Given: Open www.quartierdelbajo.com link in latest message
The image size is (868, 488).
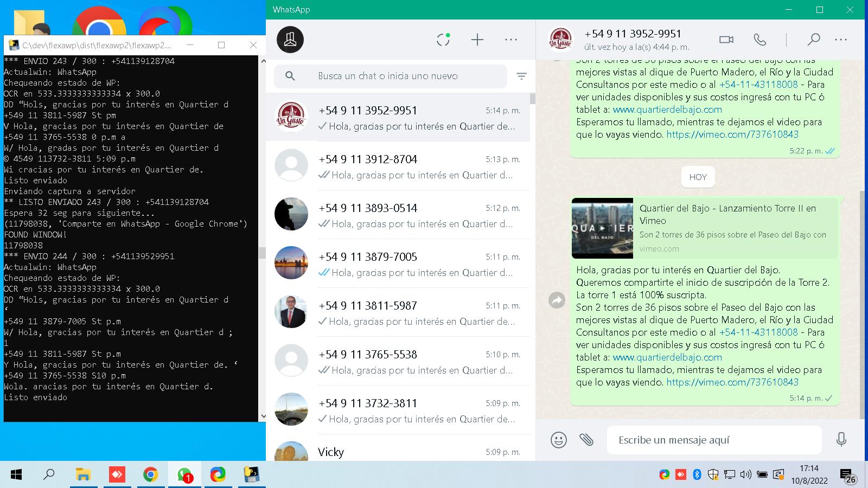Looking at the screenshot, I should (667, 357).
